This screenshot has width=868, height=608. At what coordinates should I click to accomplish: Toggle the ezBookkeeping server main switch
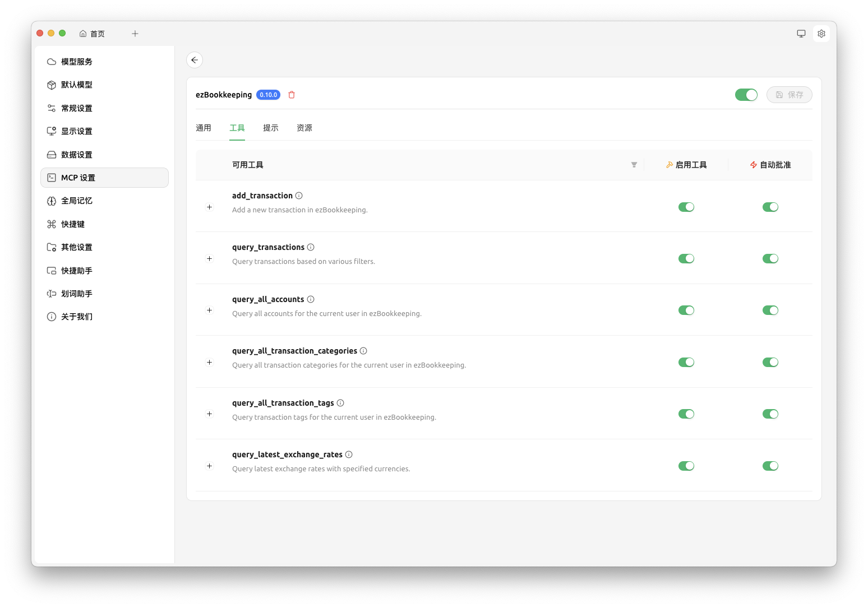[746, 95]
